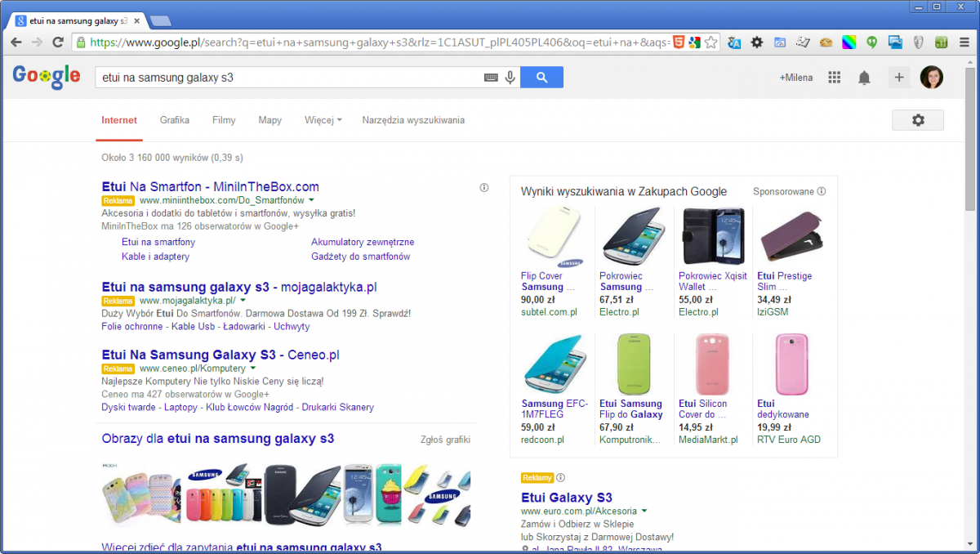This screenshot has width=980, height=554.
Task: Click the info icon next to Sponsorowane
Action: (x=822, y=191)
